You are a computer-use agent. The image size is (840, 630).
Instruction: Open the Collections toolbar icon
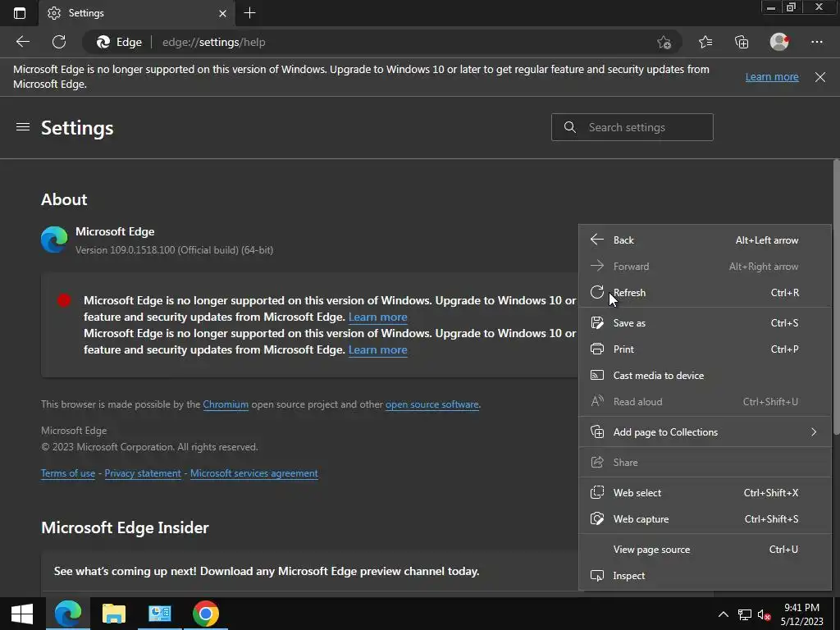[x=742, y=42]
